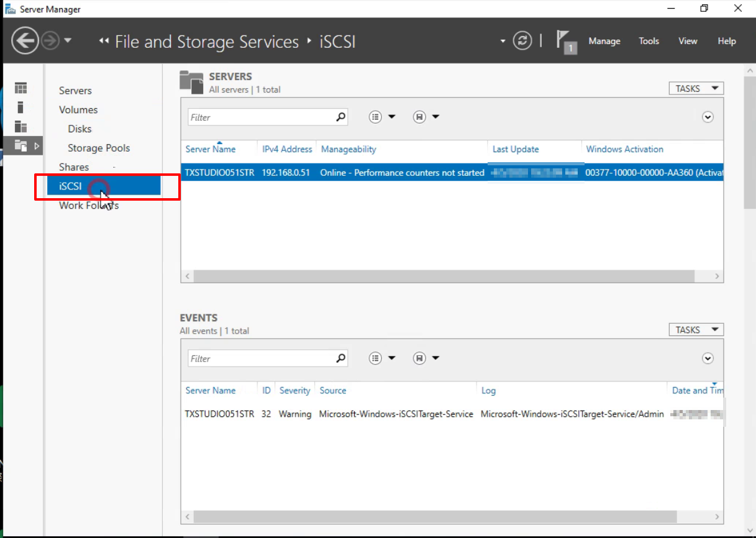Open Disks in the navigation list
Screen dimensions: 756x538
[80, 129]
